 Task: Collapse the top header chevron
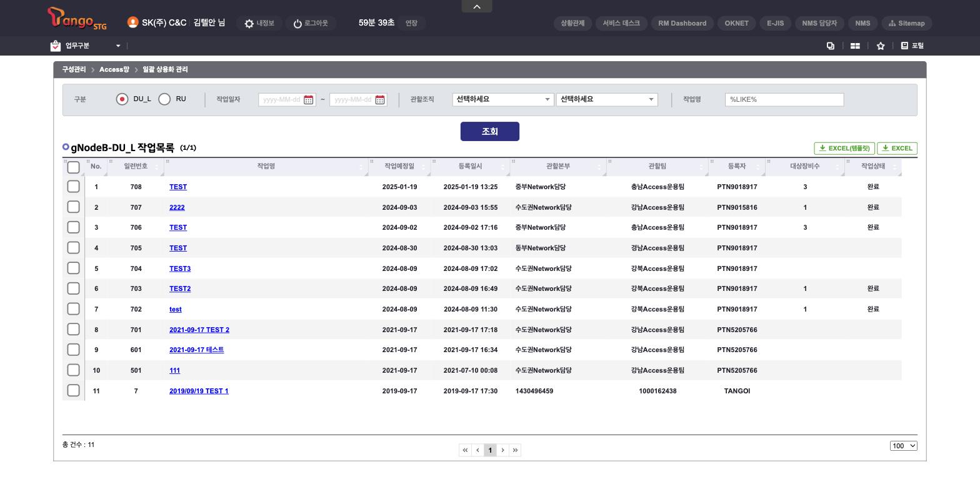coord(477,6)
